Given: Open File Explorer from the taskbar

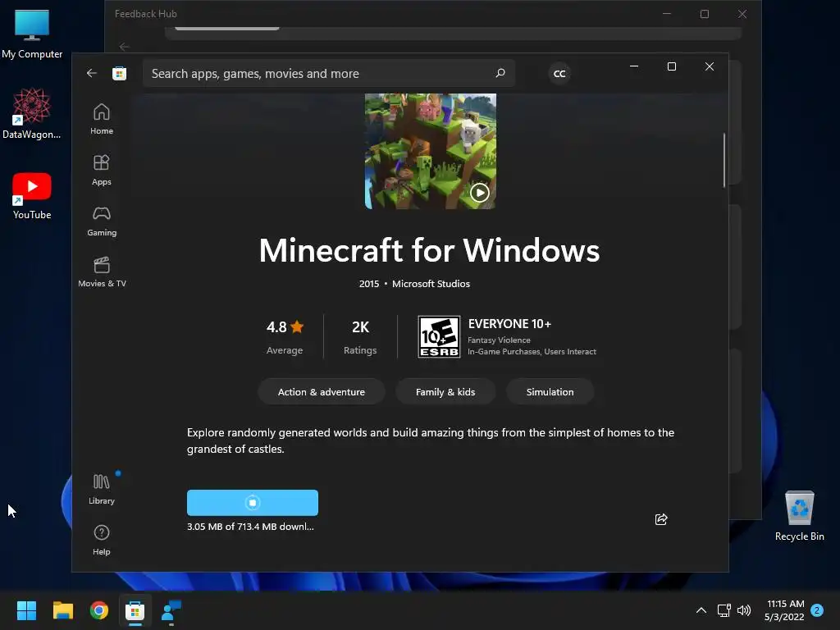Looking at the screenshot, I should [x=62, y=610].
